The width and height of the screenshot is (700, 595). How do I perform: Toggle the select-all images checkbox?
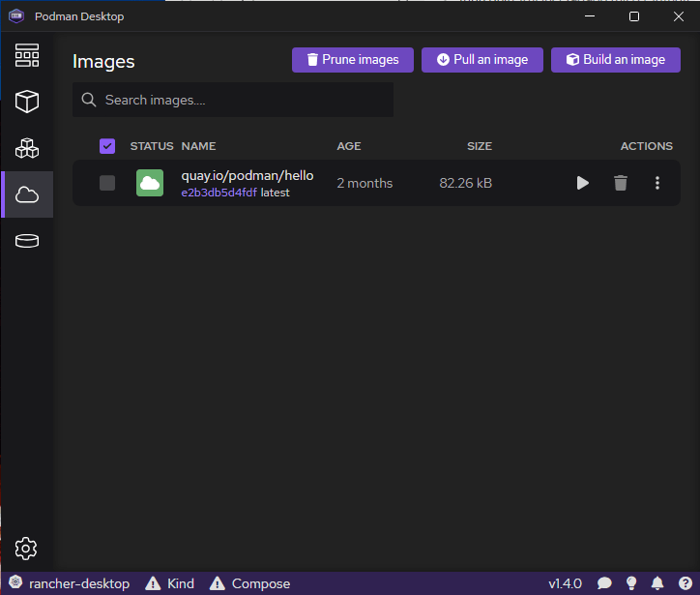107,146
